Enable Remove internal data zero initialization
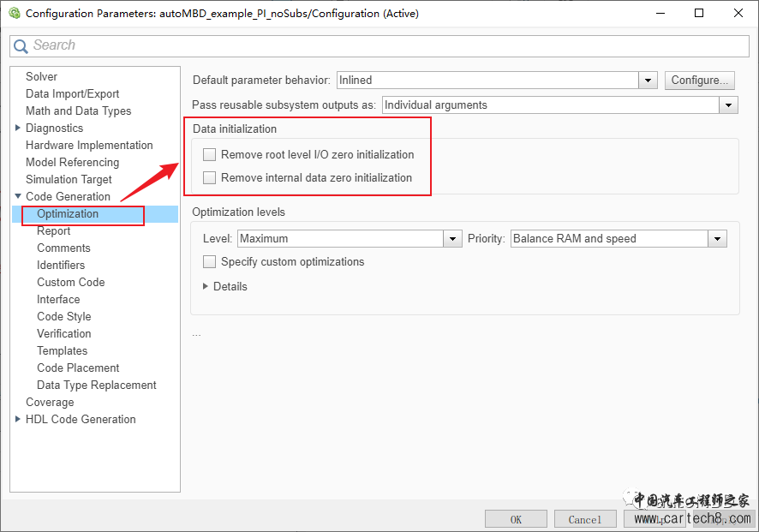 (209, 177)
